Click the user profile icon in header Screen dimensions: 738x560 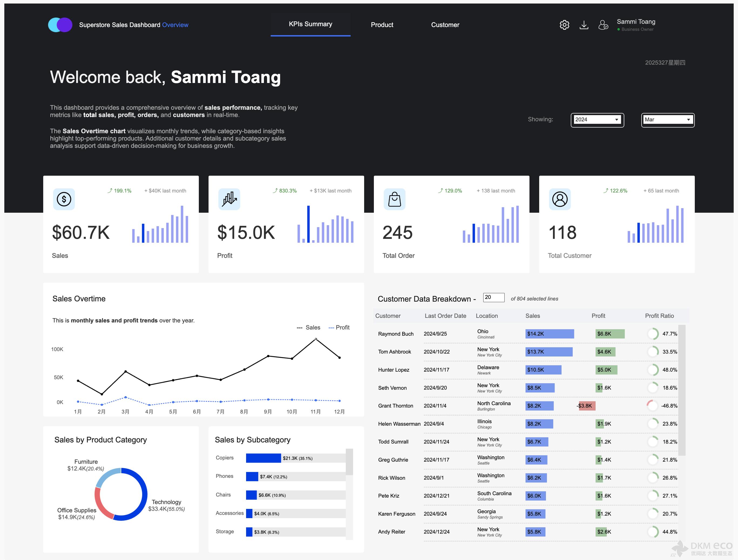click(x=603, y=25)
